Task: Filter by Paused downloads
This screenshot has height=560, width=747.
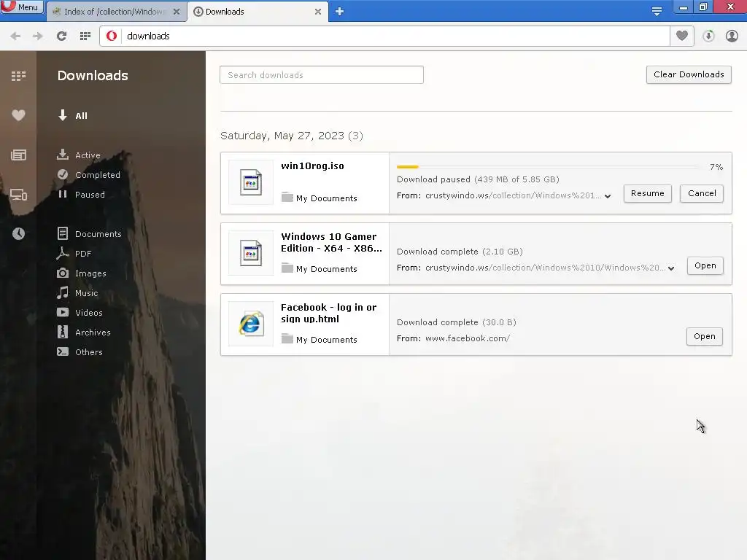Action: click(x=81, y=194)
